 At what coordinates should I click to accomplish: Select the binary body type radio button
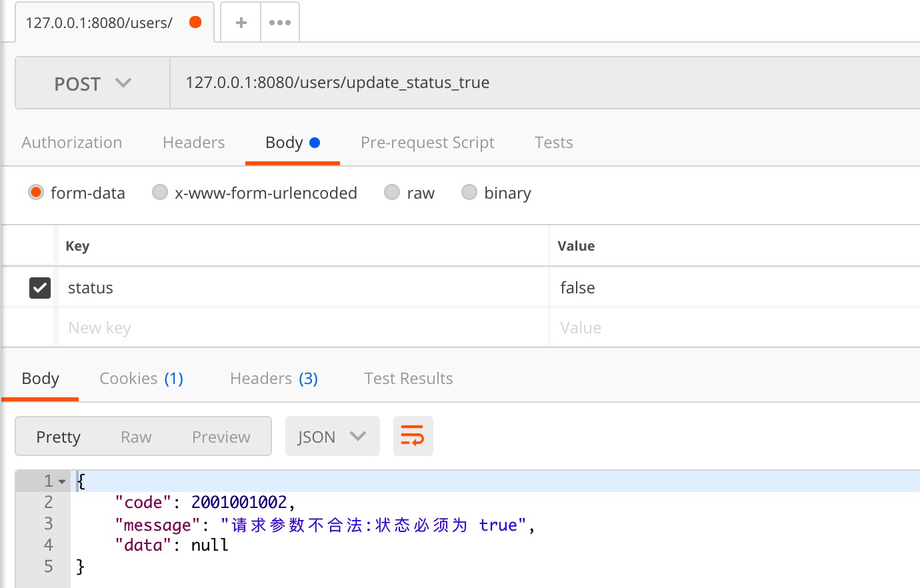(x=469, y=192)
